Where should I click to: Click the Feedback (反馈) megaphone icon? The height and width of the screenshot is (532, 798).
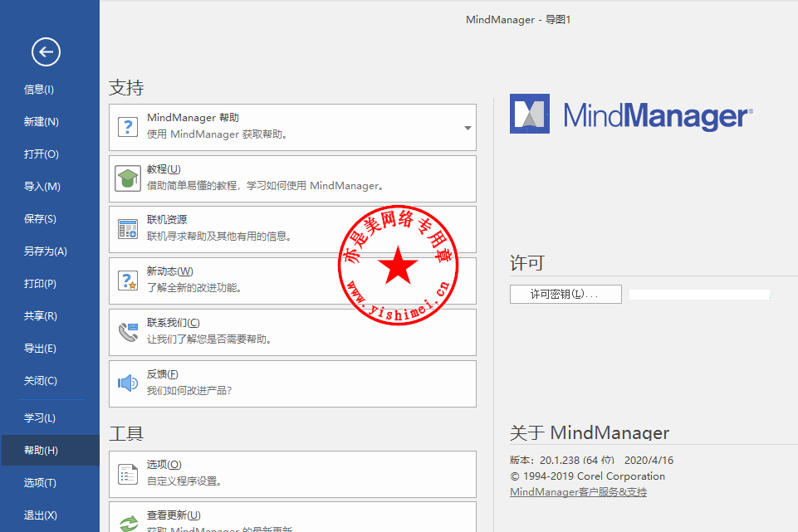tap(127, 383)
